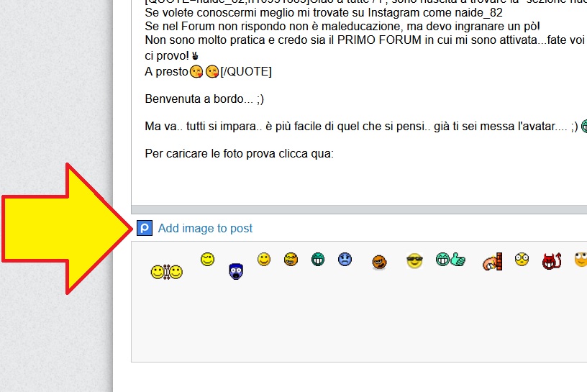Insert the wide-eyed shocked smiley emoticon

(522, 259)
